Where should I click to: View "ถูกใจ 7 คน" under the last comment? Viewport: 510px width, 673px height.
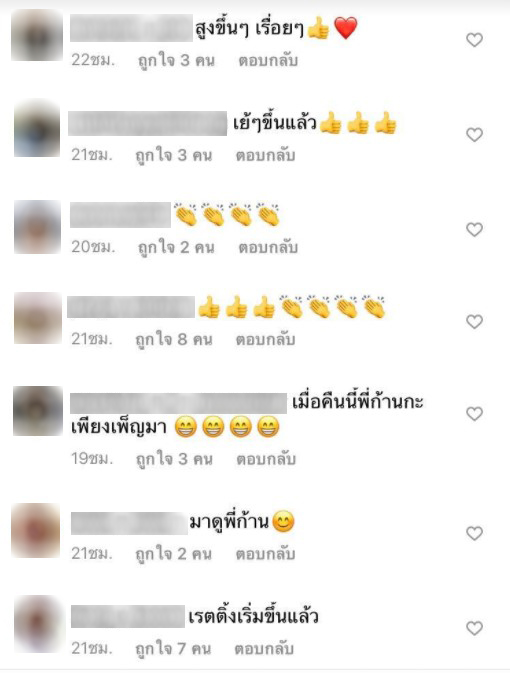click(173, 648)
